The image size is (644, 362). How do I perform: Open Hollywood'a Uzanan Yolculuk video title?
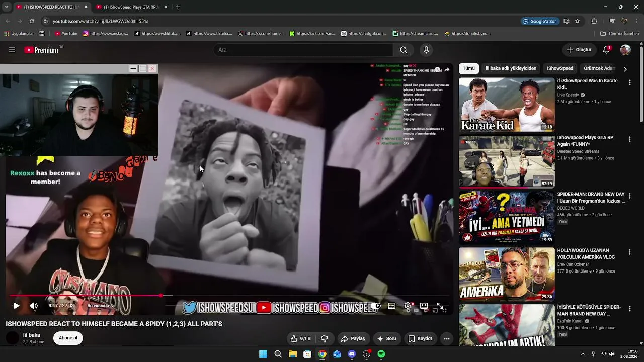(x=586, y=254)
